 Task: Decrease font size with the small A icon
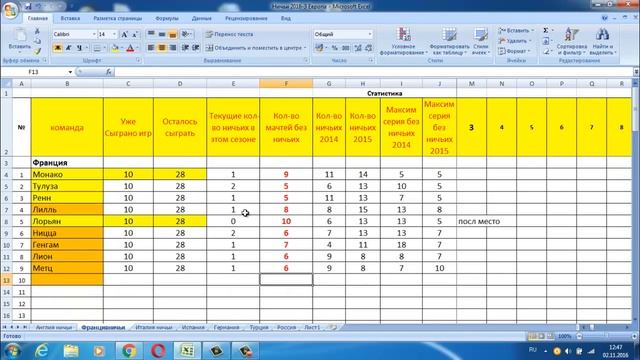coord(135,34)
